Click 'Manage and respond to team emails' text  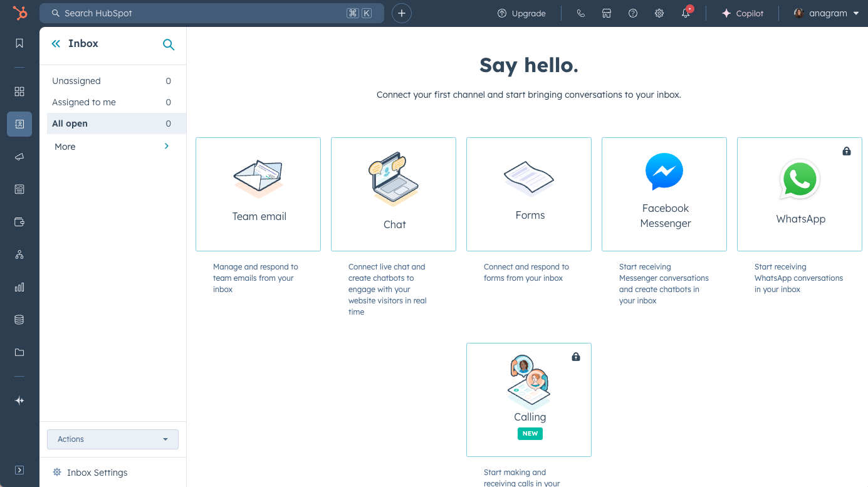click(256, 278)
